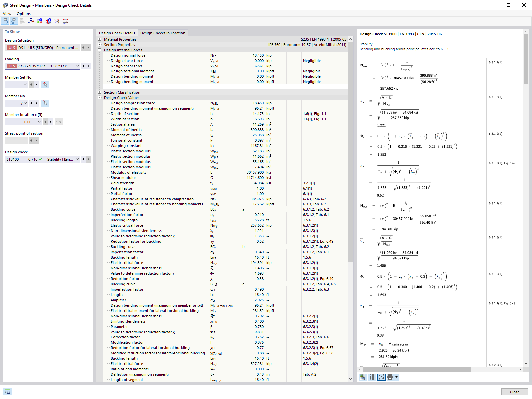Open the Options menu

23,13
